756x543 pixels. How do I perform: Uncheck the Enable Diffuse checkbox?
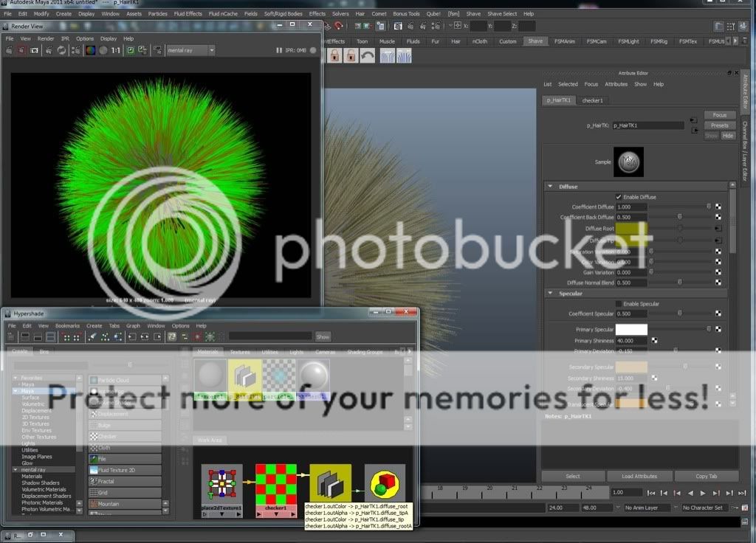pos(619,197)
